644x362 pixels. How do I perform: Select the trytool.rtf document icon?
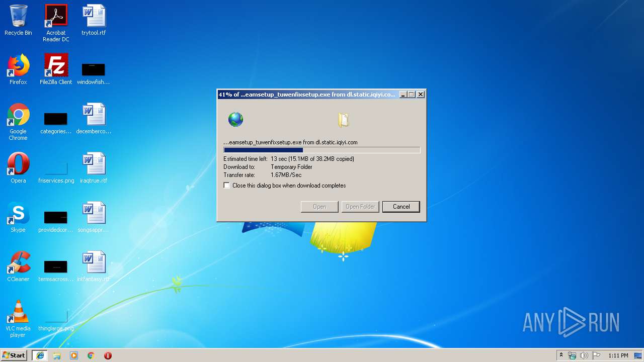pyautogui.click(x=94, y=20)
